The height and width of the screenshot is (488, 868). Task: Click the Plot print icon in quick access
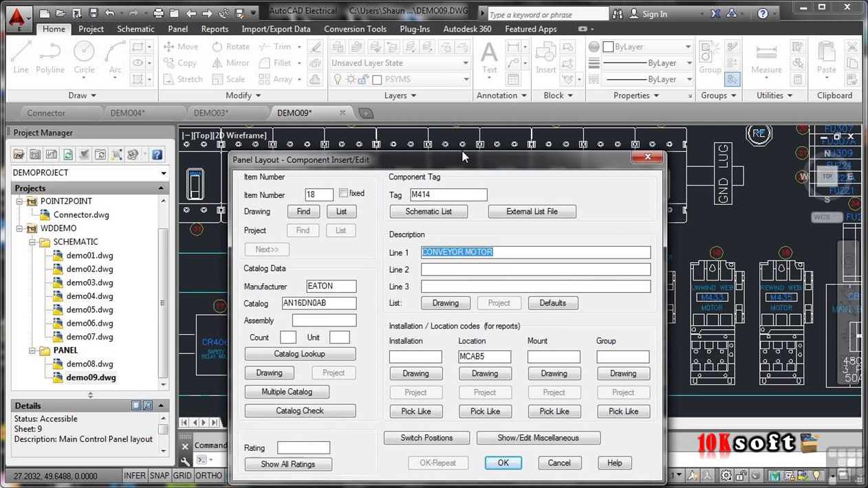point(159,14)
